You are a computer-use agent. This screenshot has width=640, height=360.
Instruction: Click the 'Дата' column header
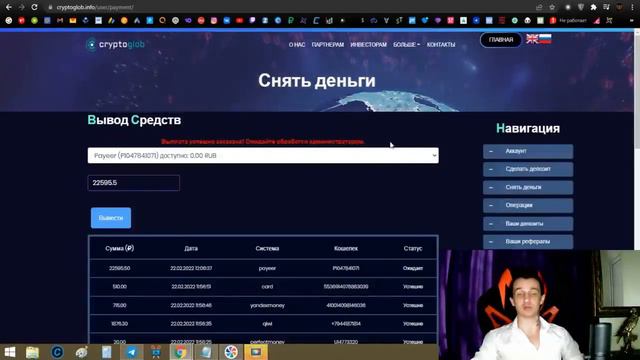point(191,248)
